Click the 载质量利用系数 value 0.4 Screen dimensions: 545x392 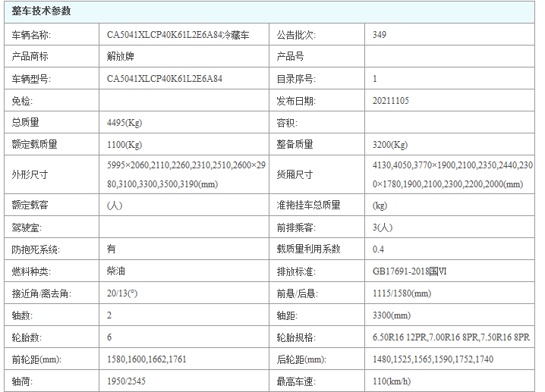379,249
